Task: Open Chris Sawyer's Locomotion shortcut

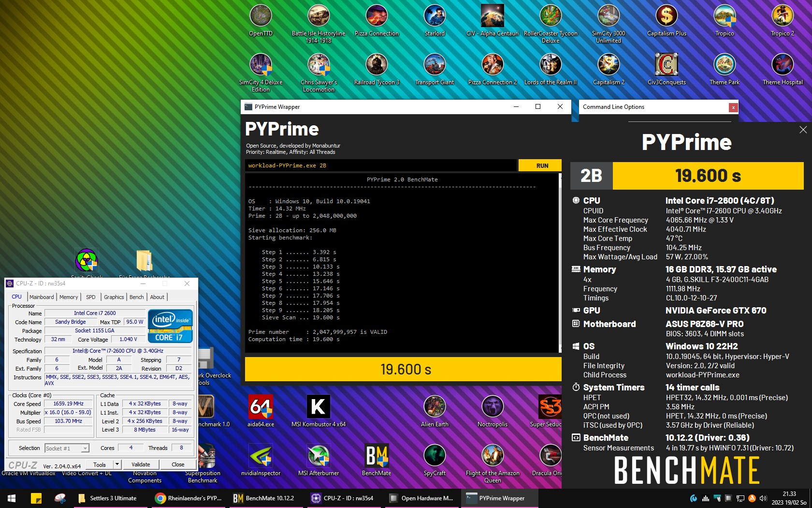Action: click(x=319, y=73)
